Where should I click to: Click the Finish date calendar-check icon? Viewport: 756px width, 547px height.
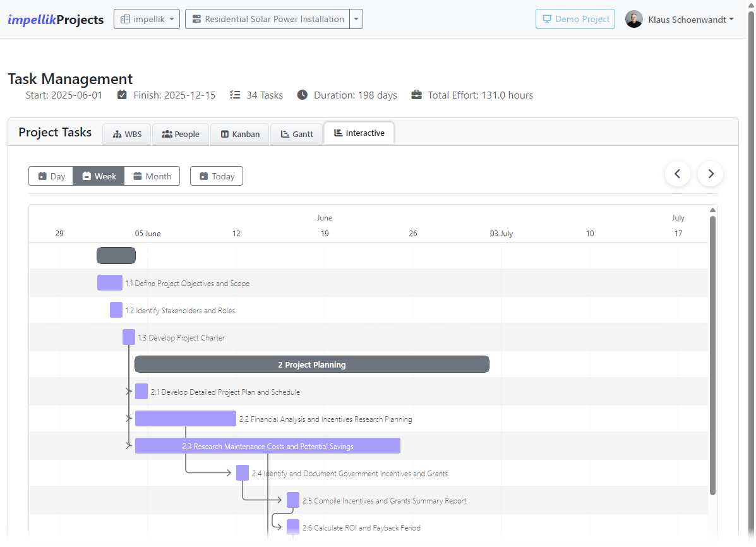[x=122, y=95]
